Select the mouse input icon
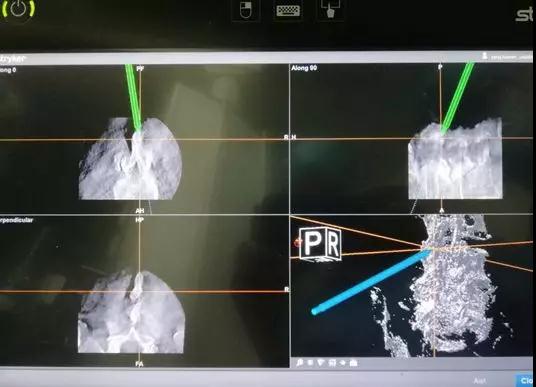Viewport: 536px width, 387px height. click(x=246, y=10)
